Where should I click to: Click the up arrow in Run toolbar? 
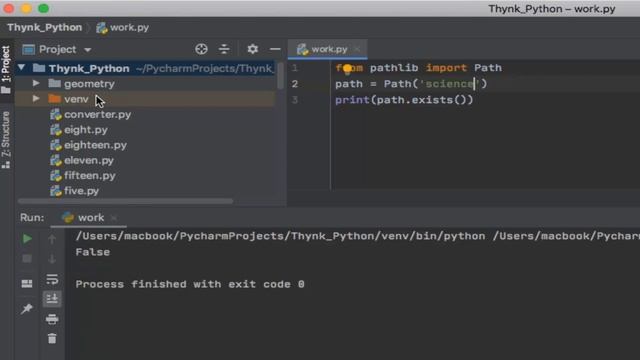52,239
